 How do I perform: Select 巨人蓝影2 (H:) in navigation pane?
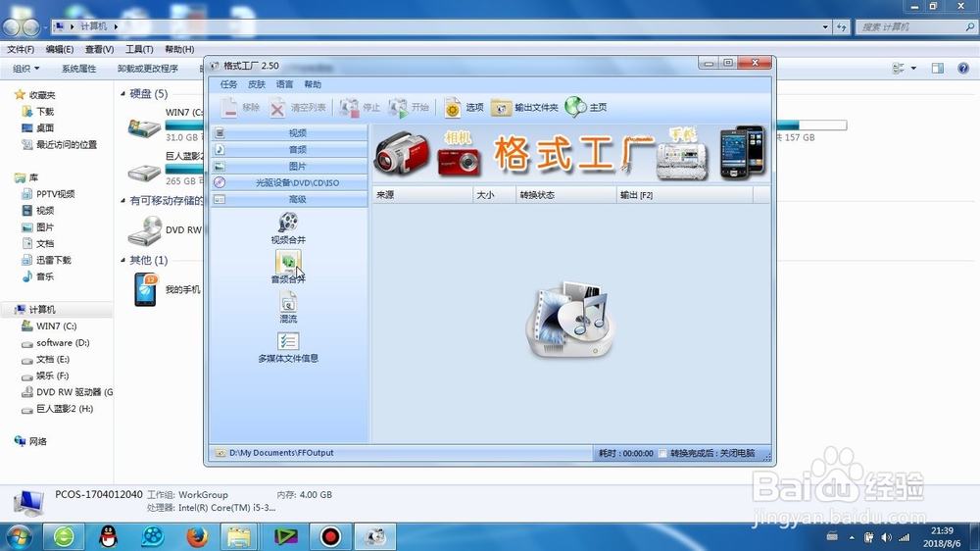[65, 409]
